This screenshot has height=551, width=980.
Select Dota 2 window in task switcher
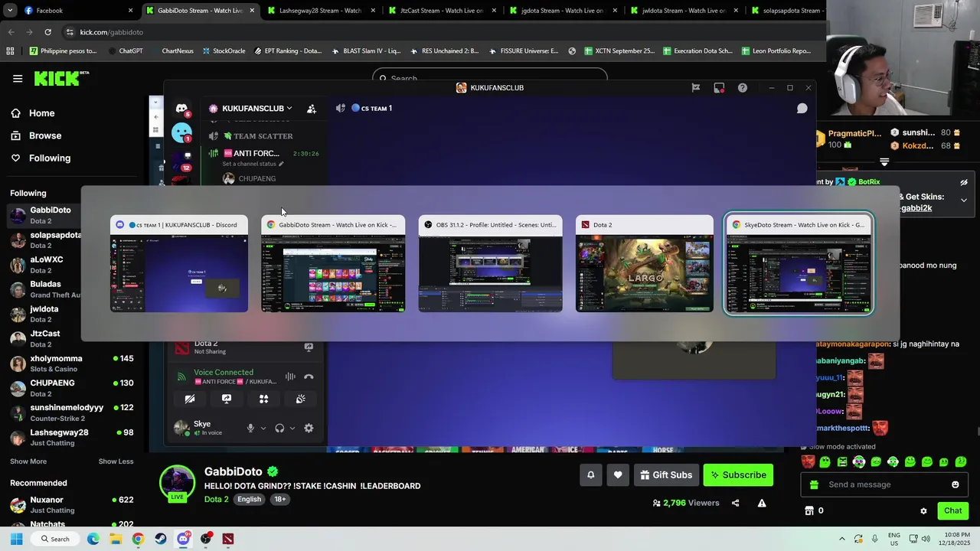(x=645, y=264)
